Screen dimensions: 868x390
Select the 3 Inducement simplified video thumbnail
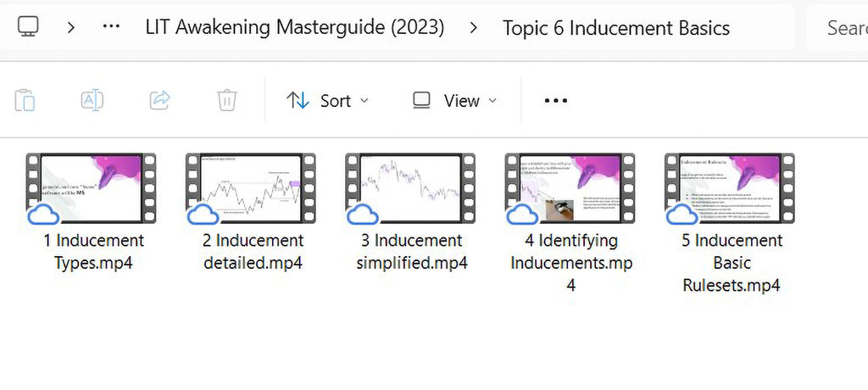[410, 188]
